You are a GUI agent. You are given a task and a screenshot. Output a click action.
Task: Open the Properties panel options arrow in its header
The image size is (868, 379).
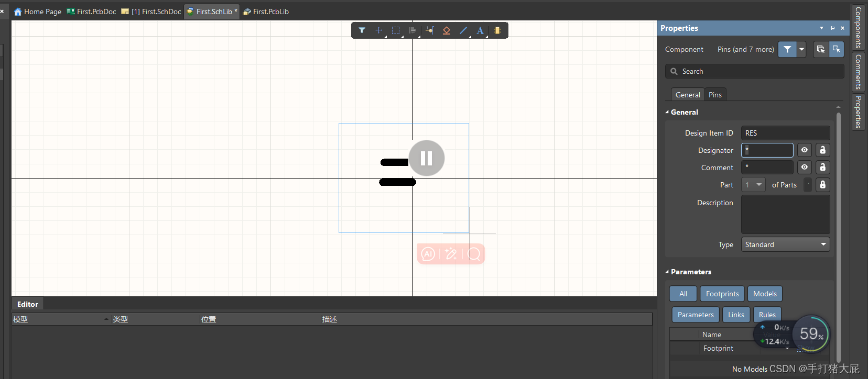pos(821,28)
